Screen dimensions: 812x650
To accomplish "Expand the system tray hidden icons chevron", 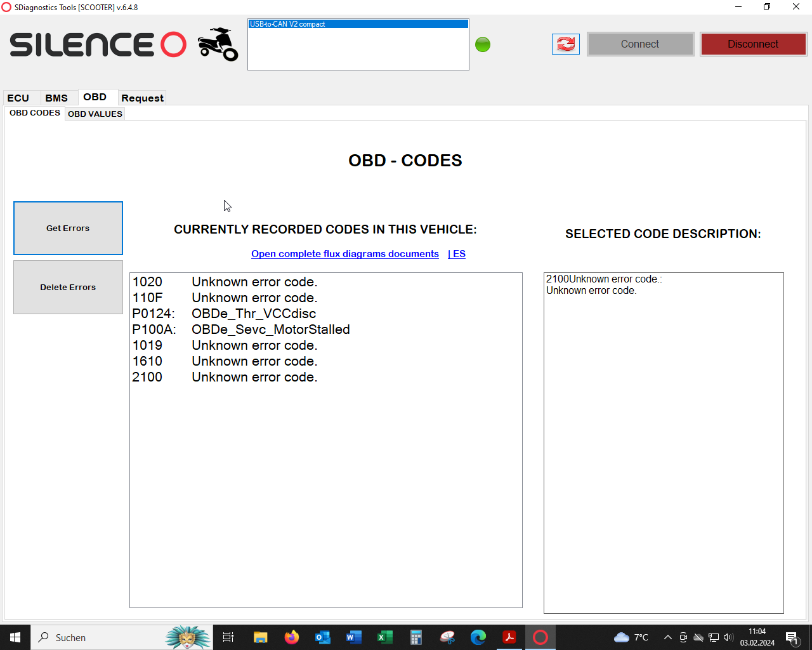I will click(x=667, y=637).
